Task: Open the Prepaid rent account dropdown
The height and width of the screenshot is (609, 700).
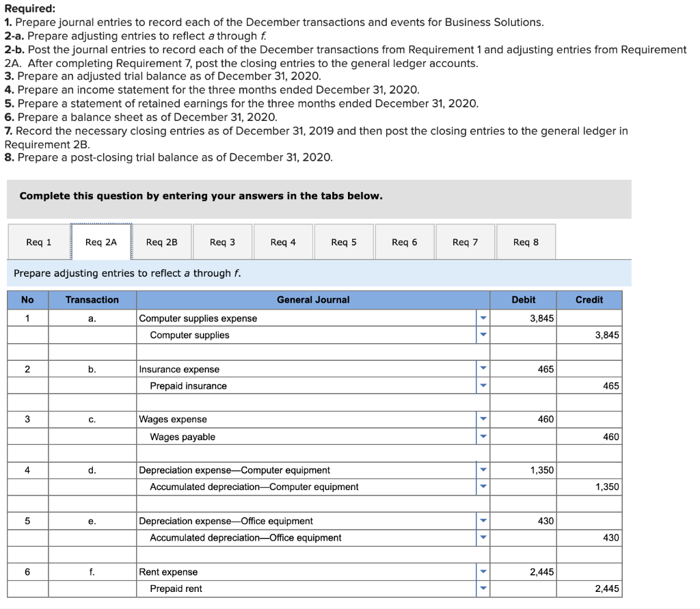Action: coord(483,588)
